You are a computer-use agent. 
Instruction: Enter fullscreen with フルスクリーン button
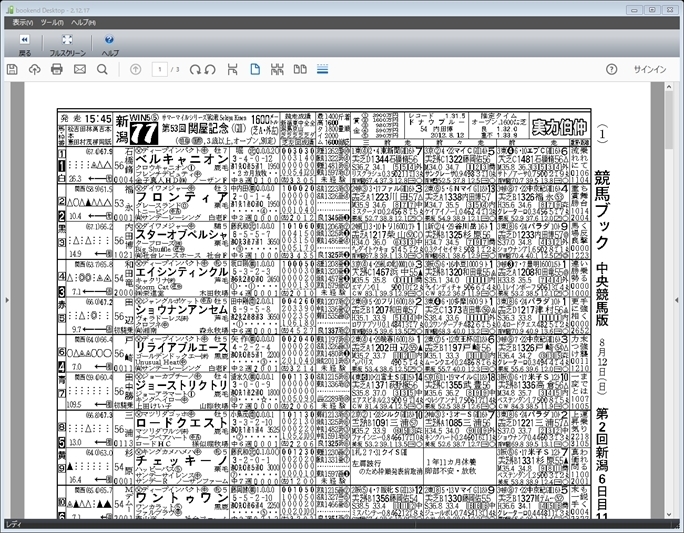(x=67, y=44)
